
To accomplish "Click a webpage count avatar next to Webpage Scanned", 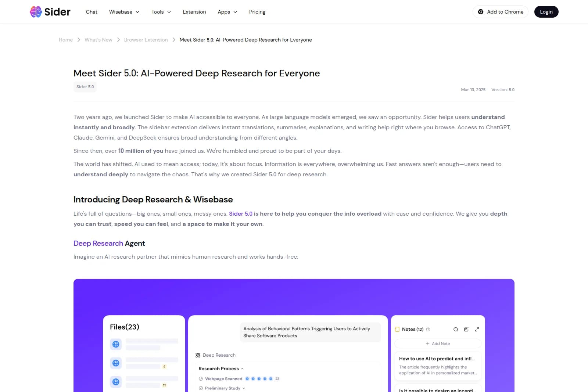I will [247, 378].
